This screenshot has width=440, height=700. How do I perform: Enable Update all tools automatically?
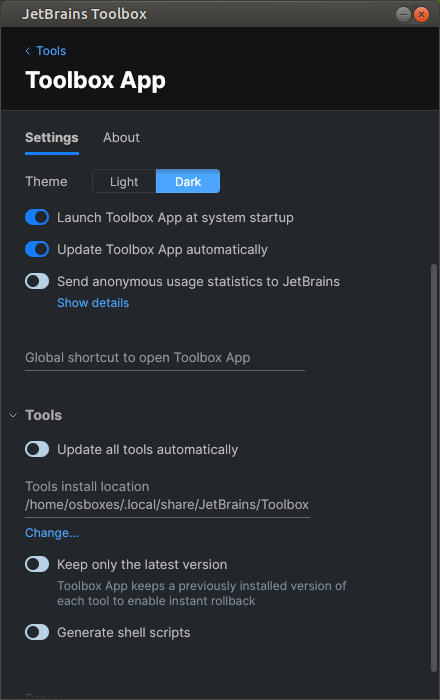pos(37,449)
